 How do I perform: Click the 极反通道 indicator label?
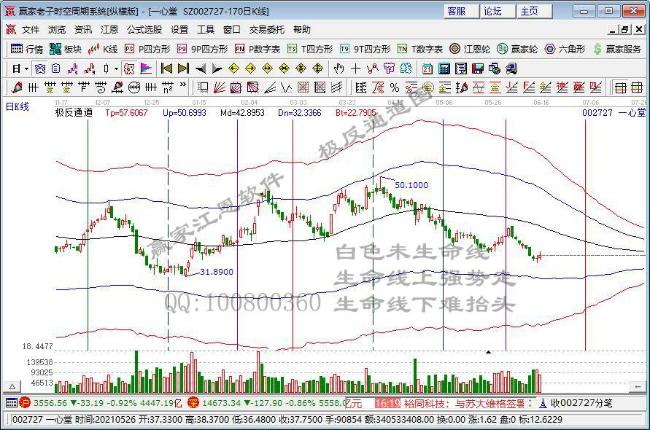pos(74,112)
